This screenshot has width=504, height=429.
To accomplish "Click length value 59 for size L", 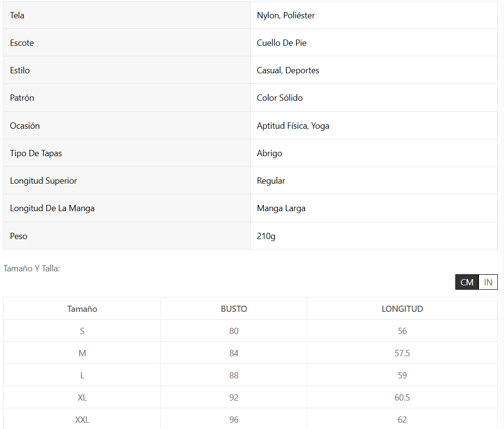I will tap(402, 375).
